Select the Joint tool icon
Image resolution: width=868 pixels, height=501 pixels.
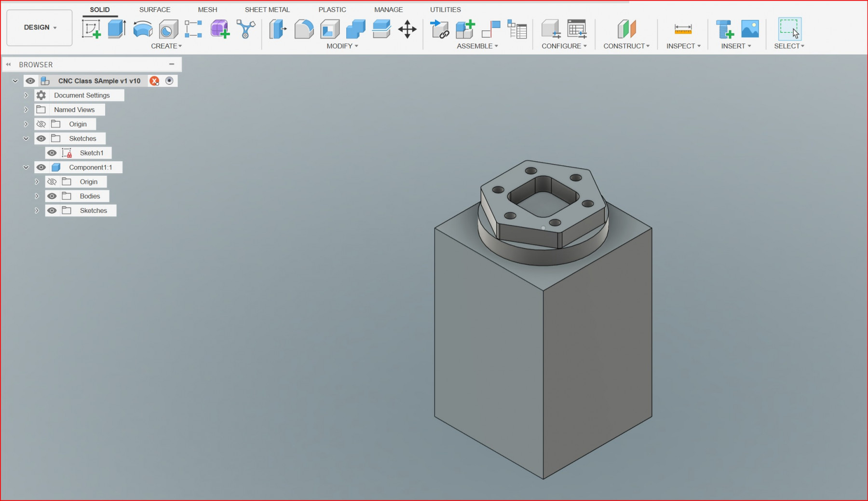[491, 29]
